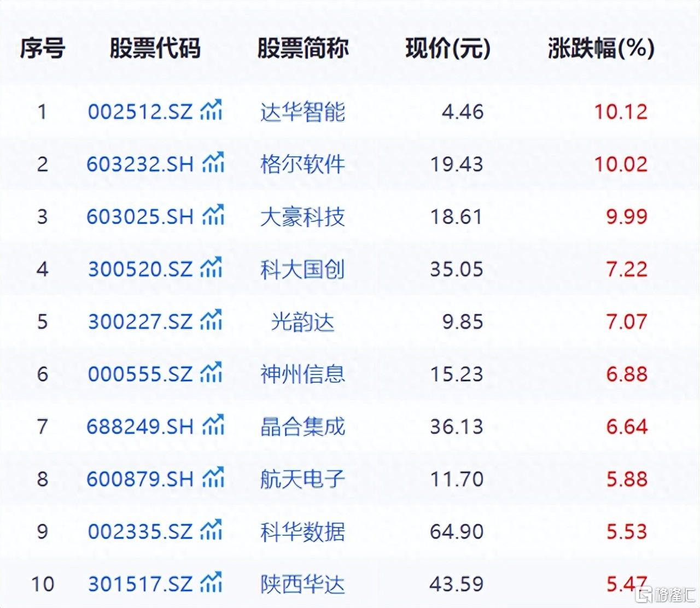Open chart icon beside 688249.SH

click(213, 425)
